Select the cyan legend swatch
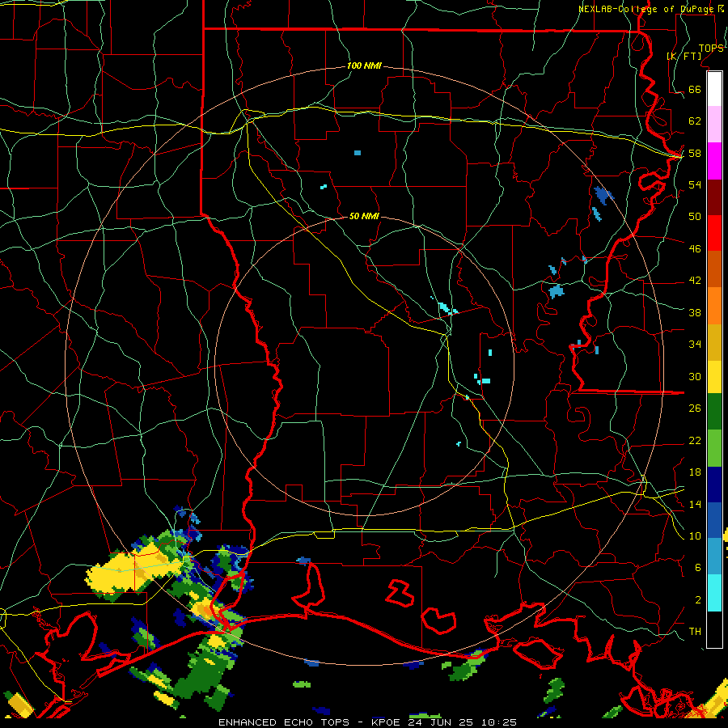This screenshot has width=728, height=728. coord(714,593)
